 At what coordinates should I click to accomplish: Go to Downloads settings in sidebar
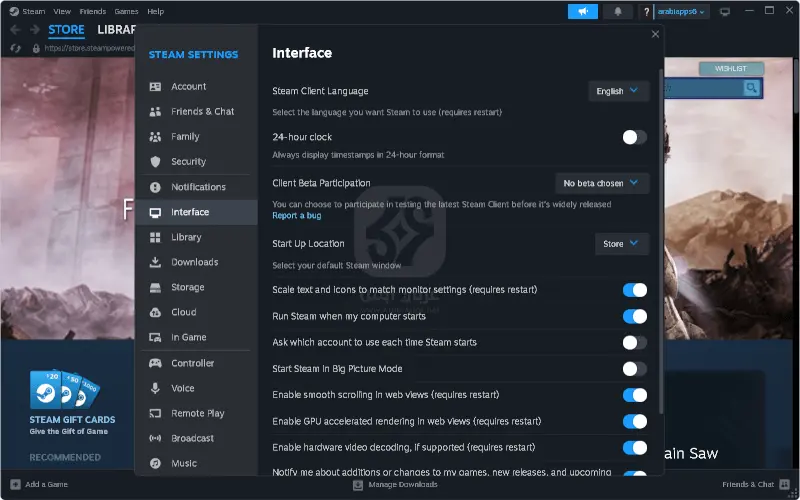point(194,262)
